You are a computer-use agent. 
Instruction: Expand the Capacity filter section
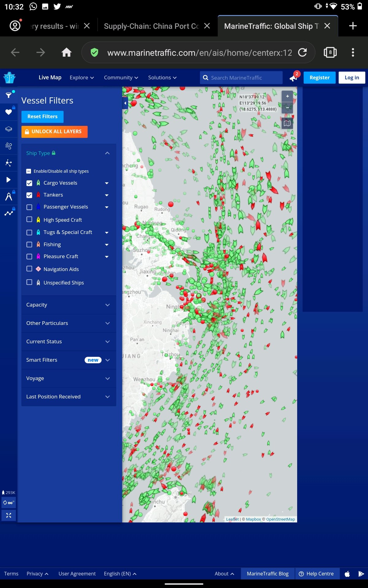click(x=69, y=305)
